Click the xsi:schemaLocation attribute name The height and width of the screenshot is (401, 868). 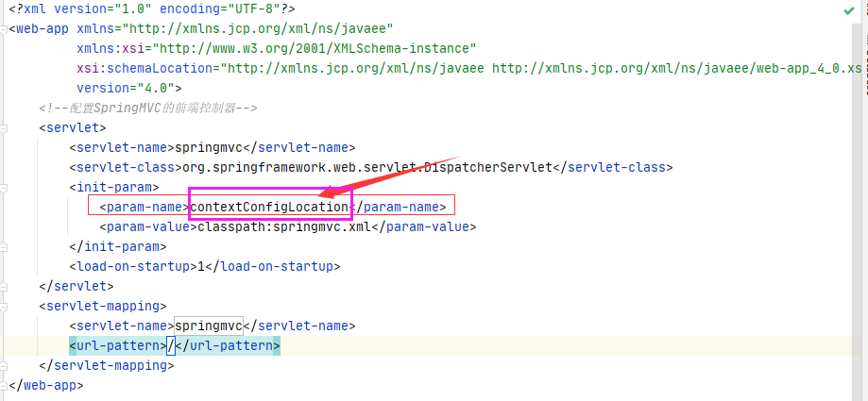click(145, 69)
